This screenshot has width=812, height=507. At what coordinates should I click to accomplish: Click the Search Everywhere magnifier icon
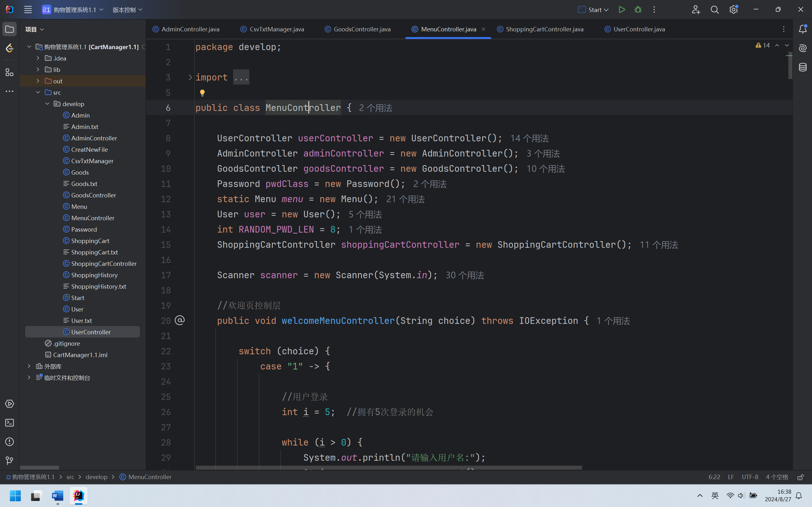point(714,10)
